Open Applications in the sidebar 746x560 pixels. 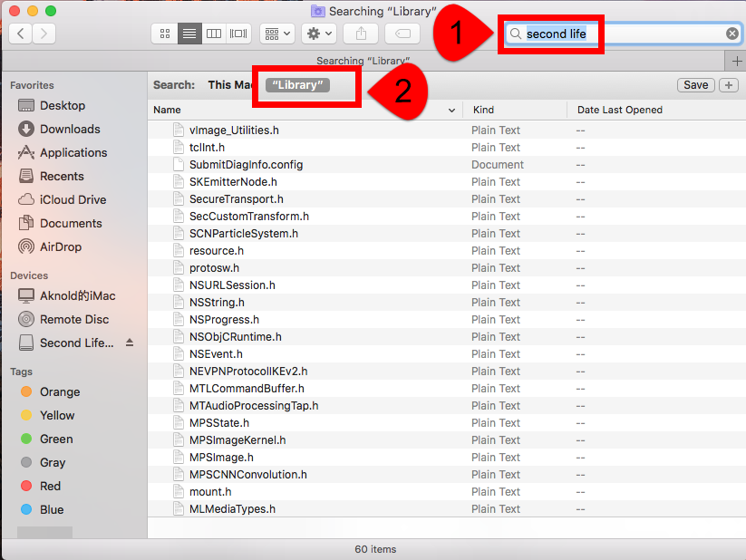[73, 152]
